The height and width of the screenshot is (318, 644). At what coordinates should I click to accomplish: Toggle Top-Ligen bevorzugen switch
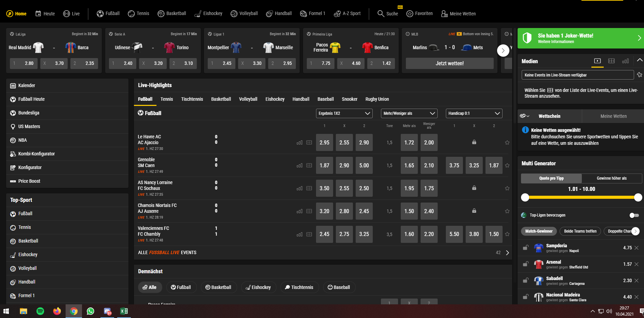point(634,215)
